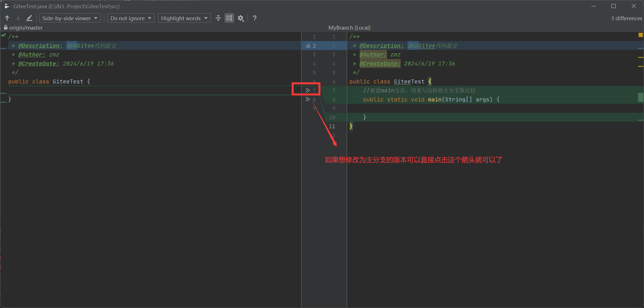This screenshot has height=308, width=644.
Task: Click GiteeTest class name in right pane
Action: point(409,81)
